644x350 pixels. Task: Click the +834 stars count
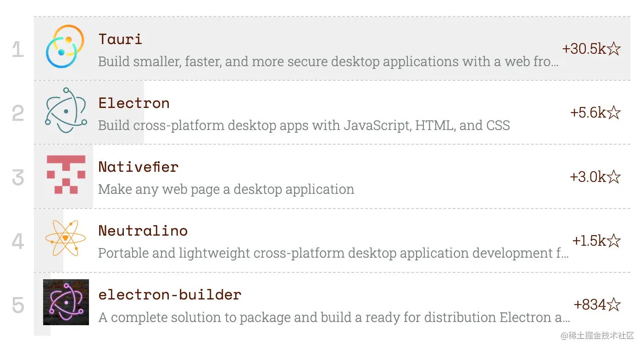click(x=597, y=305)
